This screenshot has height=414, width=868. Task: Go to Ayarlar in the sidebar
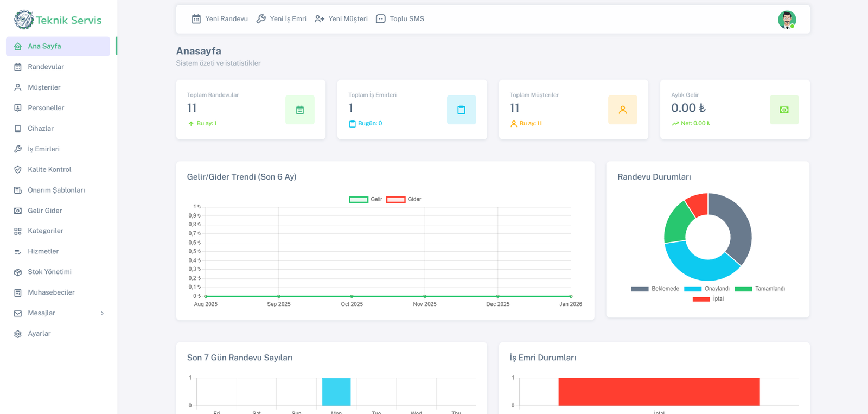39,334
